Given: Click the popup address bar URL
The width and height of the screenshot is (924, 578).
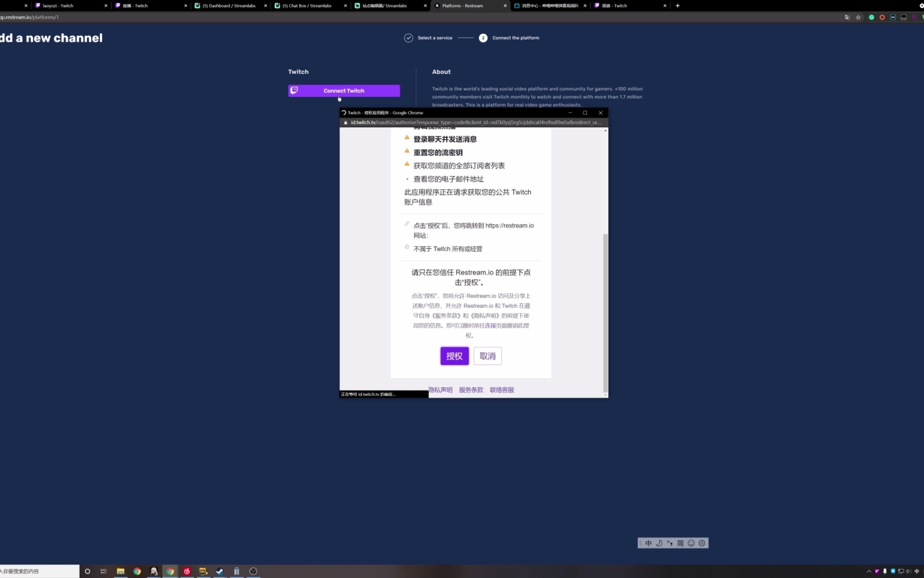Looking at the screenshot, I should (476, 122).
